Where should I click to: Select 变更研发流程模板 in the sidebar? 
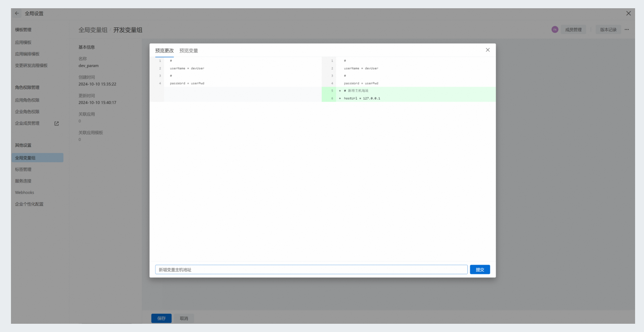(x=31, y=66)
